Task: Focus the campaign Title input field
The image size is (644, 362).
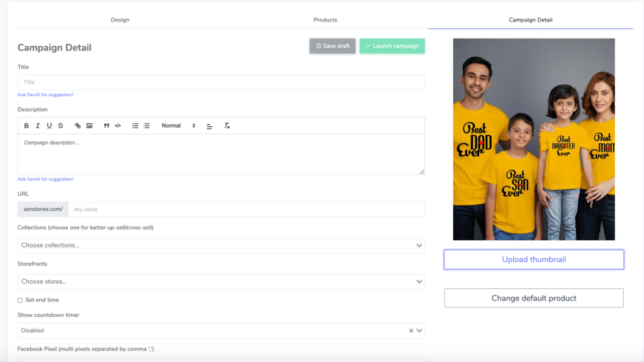Action: [x=221, y=82]
